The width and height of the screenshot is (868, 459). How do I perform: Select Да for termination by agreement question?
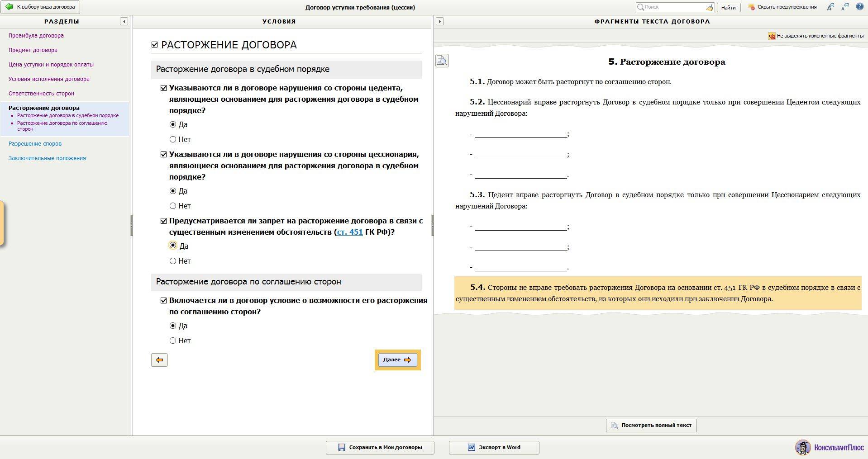[173, 326]
